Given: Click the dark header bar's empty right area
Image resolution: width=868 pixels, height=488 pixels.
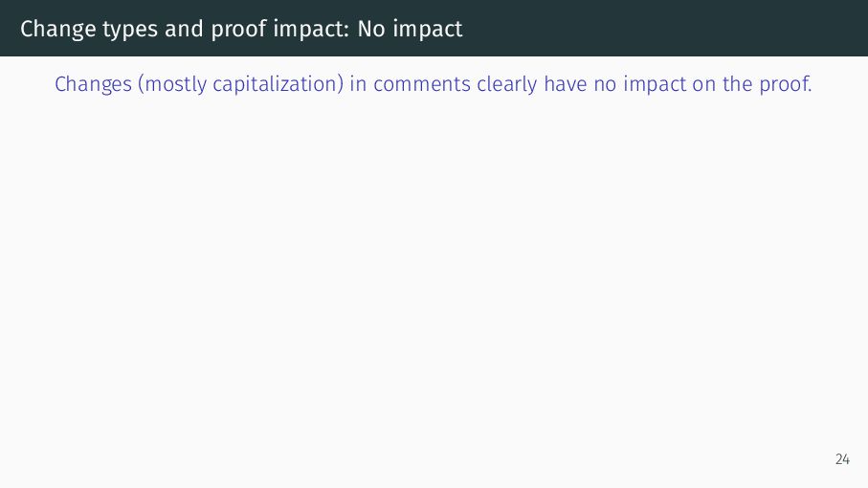Looking at the screenshot, I should click(x=664, y=29).
